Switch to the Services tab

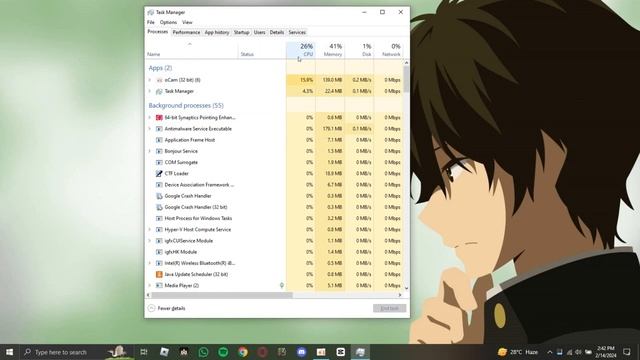[297, 32]
